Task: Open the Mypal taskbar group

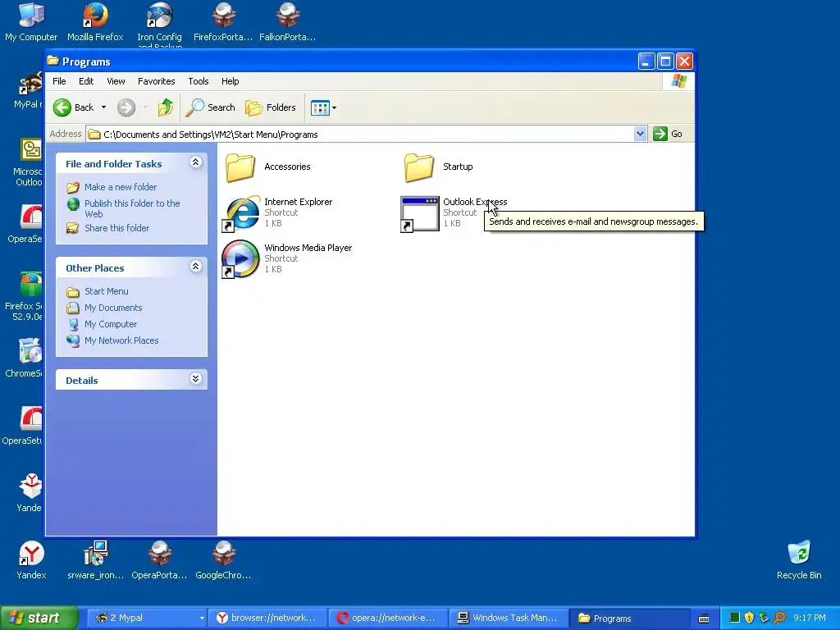Action: pos(146,619)
